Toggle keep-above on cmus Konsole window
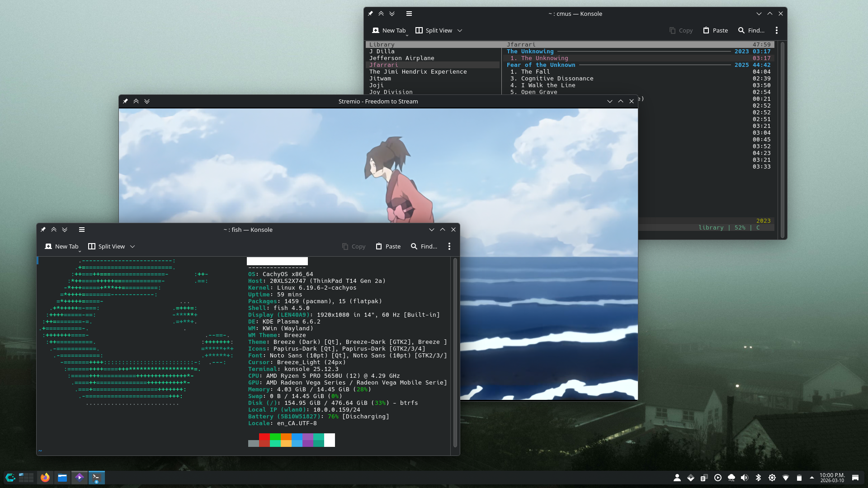This screenshot has width=868, height=488. [x=381, y=14]
